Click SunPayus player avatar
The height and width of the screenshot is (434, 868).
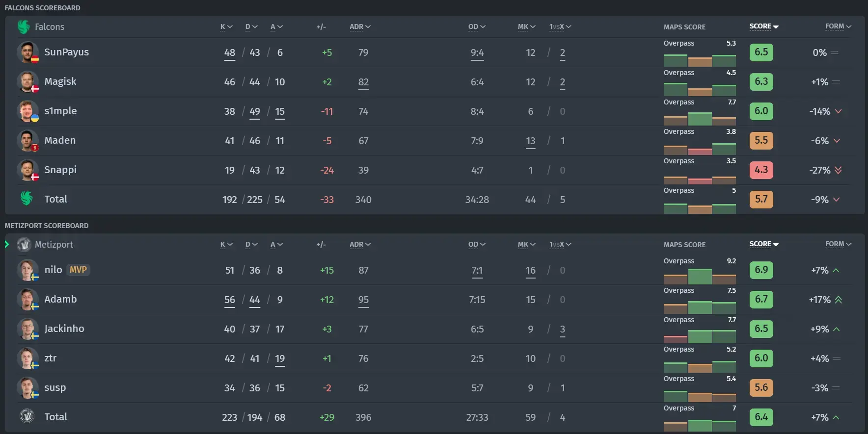27,52
